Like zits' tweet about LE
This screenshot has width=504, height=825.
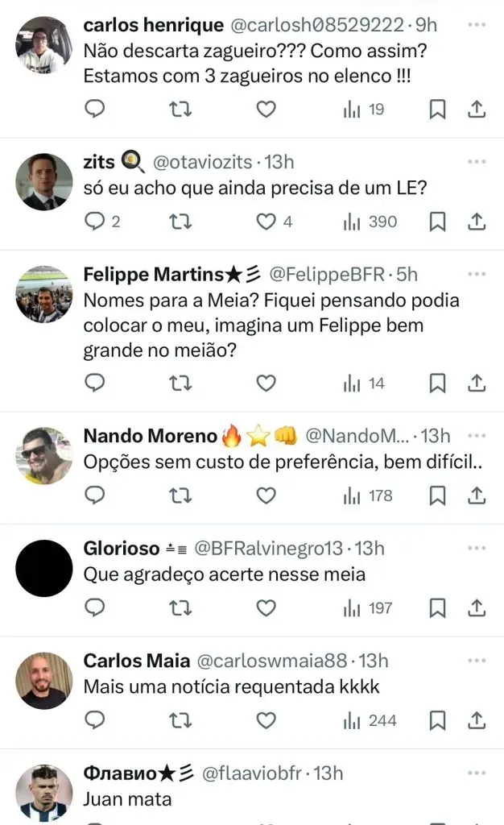tap(266, 221)
